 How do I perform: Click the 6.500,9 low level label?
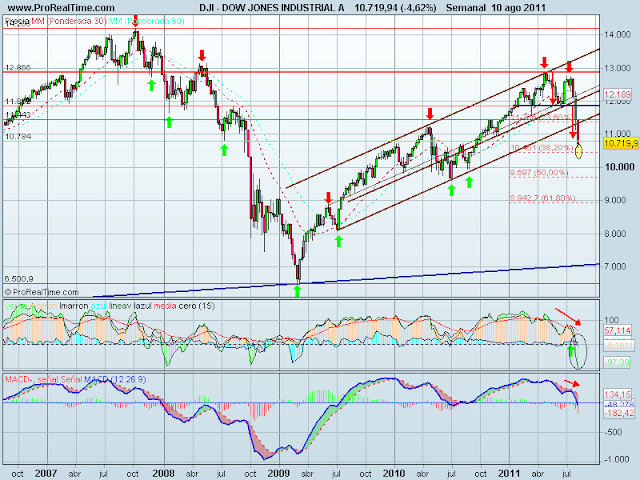coord(19,279)
